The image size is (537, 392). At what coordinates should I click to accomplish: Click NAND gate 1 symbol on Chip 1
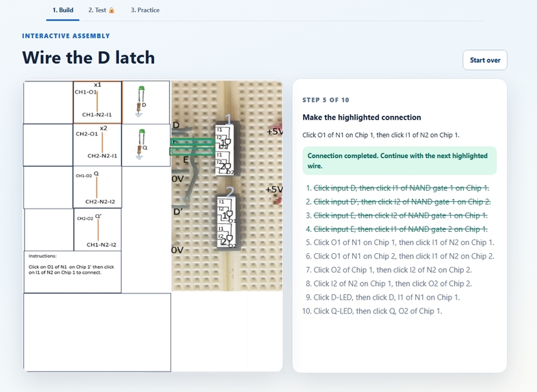228,142
